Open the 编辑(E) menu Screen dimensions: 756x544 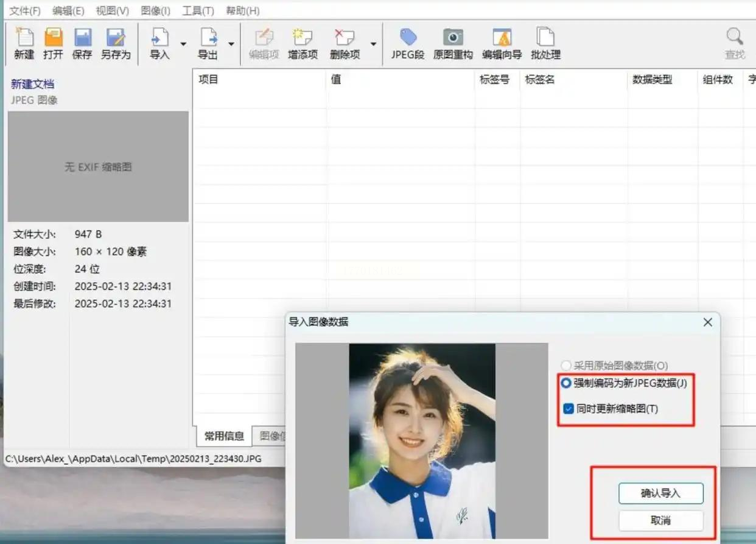[68, 11]
